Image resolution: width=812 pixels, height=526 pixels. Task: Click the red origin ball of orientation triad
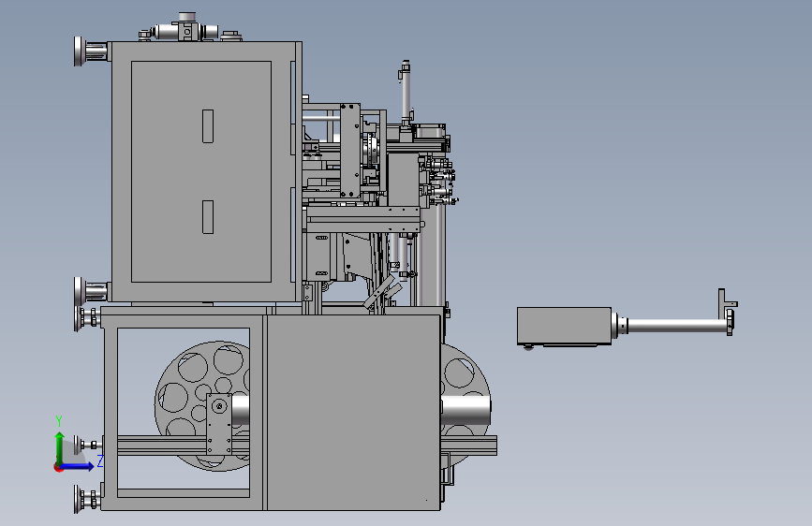click(58, 467)
